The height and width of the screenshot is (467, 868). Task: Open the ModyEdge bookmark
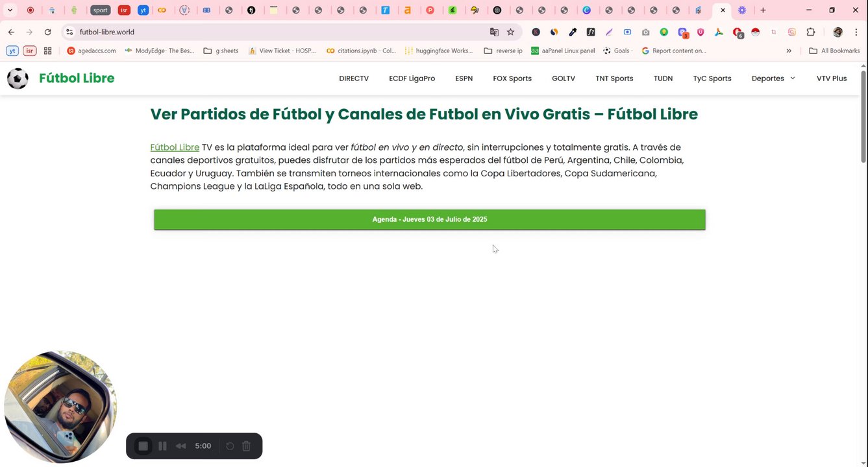pyautogui.click(x=159, y=51)
